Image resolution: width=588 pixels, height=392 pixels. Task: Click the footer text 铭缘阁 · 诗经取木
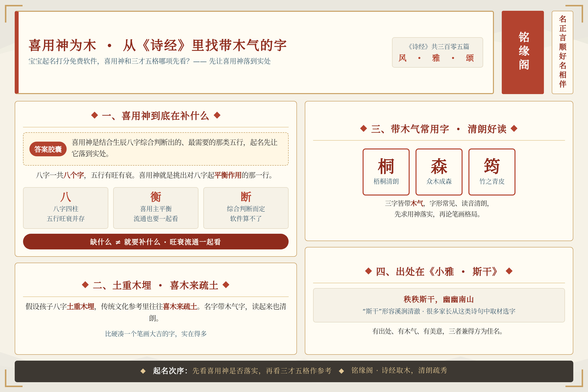[x=399, y=370]
